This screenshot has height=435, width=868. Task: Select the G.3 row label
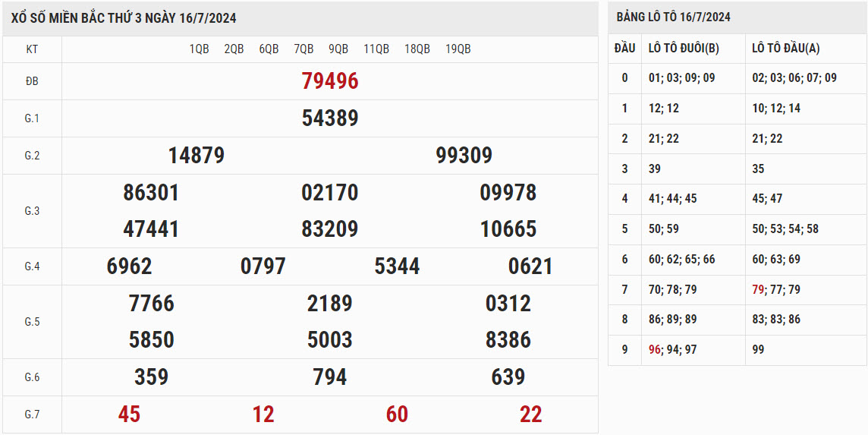pyautogui.click(x=32, y=211)
